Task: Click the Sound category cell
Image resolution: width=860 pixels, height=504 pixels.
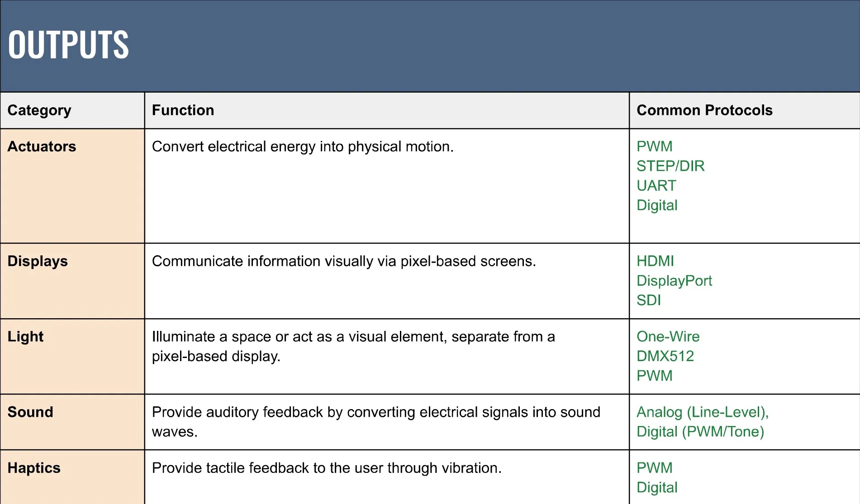Action: click(x=30, y=412)
